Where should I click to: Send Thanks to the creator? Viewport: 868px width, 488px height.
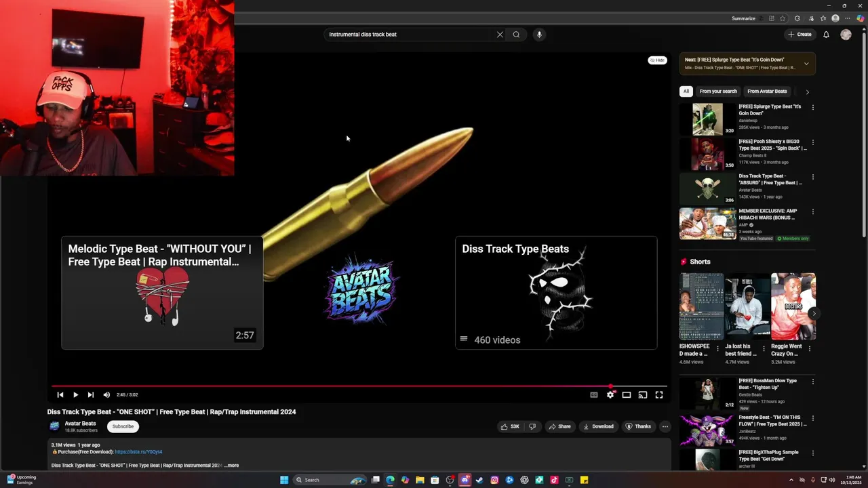638,426
